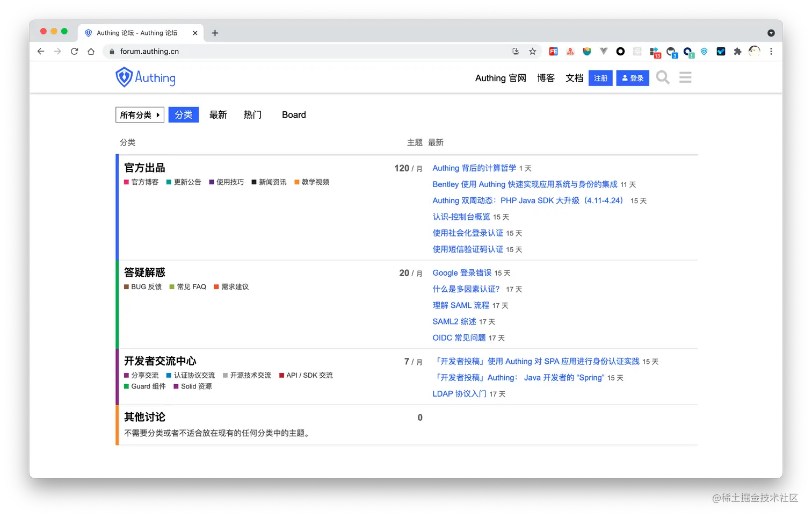Open topic Google 登录错误
The height and width of the screenshot is (517, 812).
click(462, 273)
